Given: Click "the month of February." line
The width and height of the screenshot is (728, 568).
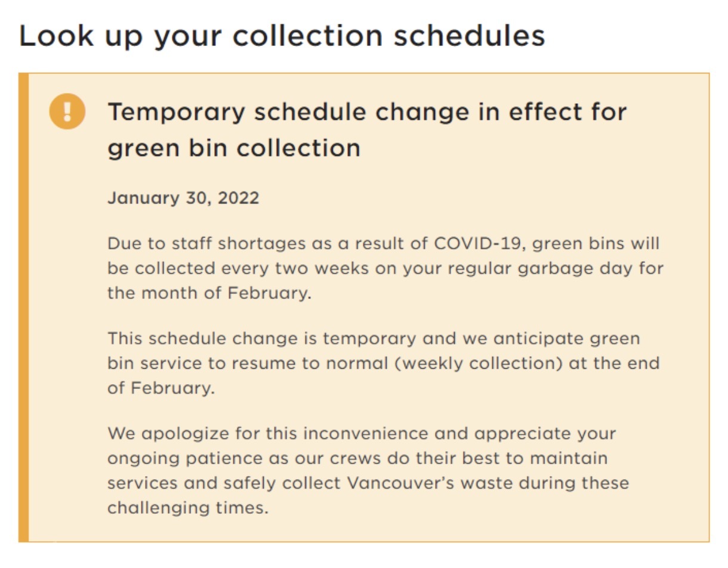Looking at the screenshot, I should [x=209, y=294].
